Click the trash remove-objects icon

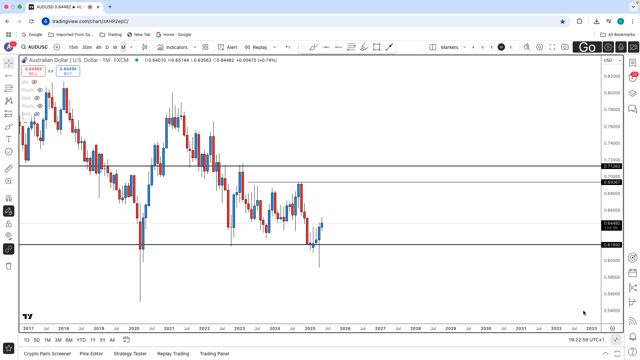click(9, 266)
